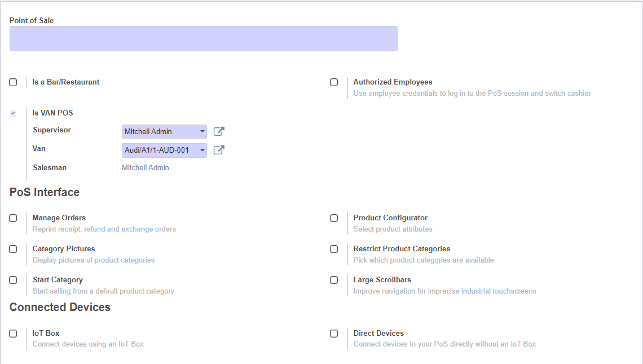Check the Direct Devices box
Viewport: 643px width, 364px height.
click(334, 334)
